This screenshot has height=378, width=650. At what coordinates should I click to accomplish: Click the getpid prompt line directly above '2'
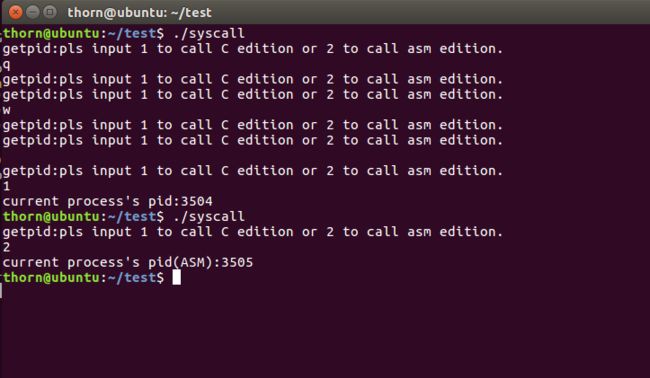click(252, 232)
